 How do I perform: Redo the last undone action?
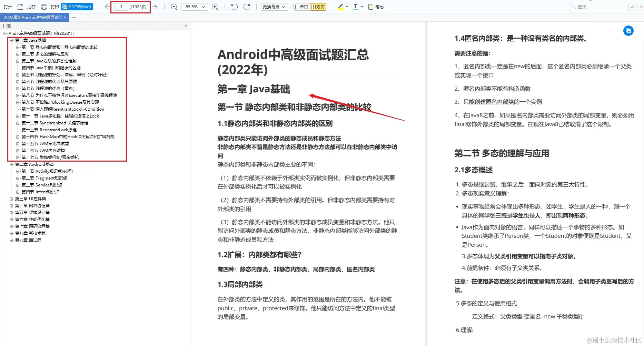247,7
